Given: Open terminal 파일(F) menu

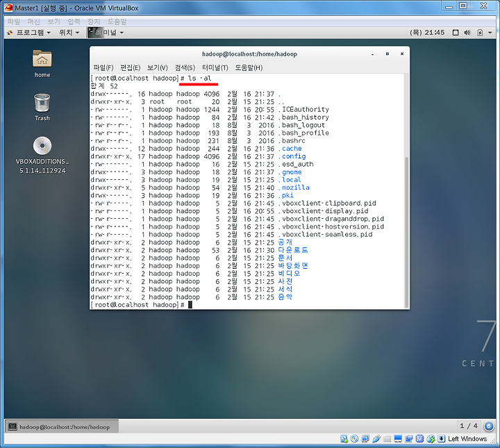Looking at the screenshot, I should [x=103, y=67].
